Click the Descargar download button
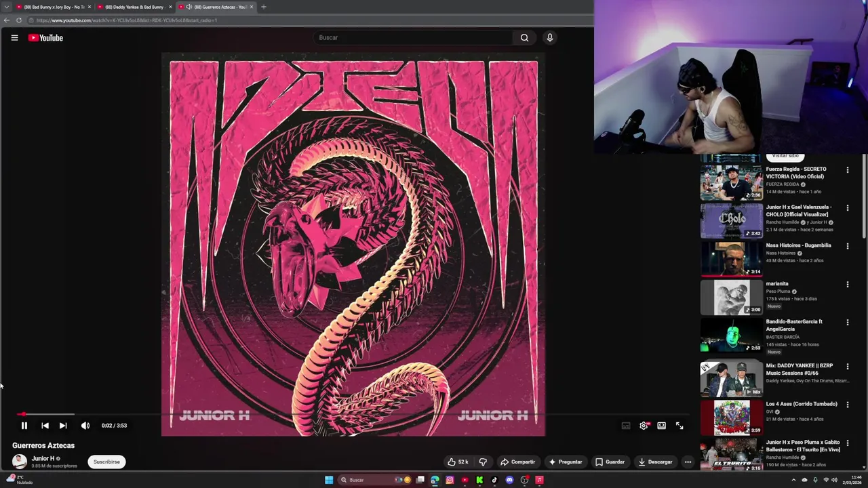Image resolution: width=868 pixels, height=488 pixels. tap(655, 462)
